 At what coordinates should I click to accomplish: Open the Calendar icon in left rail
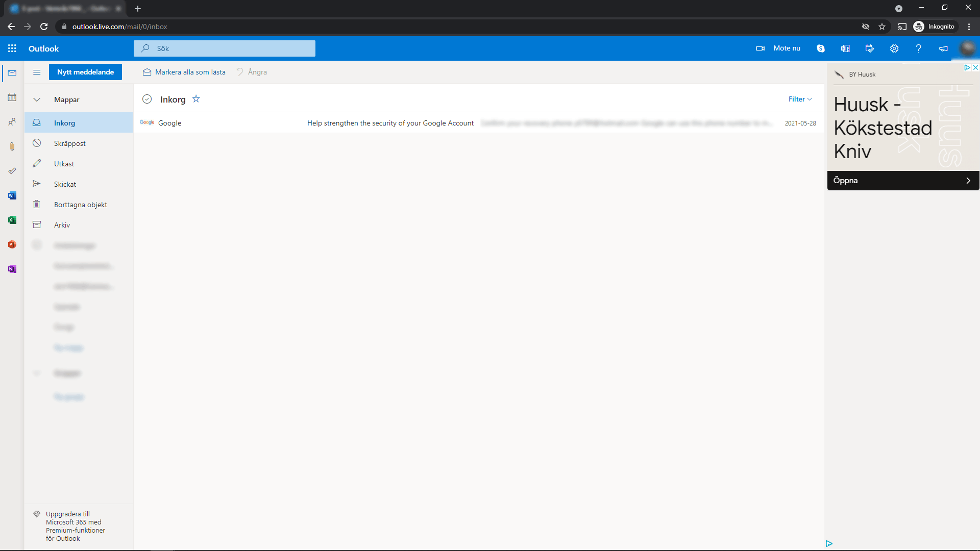[x=12, y=97]
